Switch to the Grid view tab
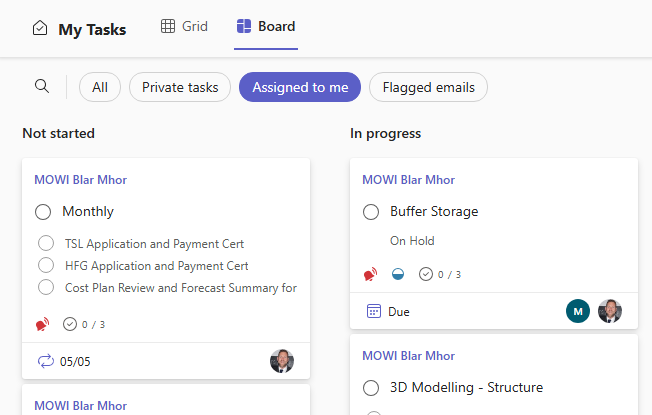The image size is (652, 415). [184, 26]
